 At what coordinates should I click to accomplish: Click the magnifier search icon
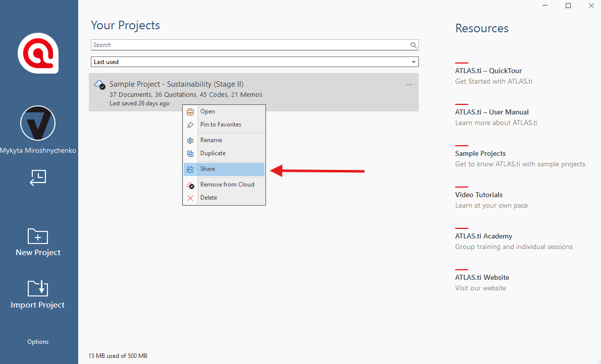point(413,45)
